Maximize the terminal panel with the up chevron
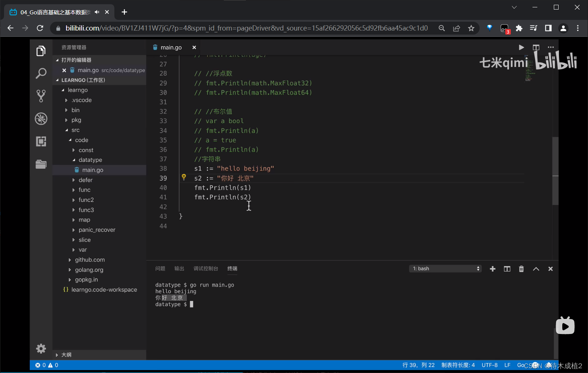 pos(536,269)
